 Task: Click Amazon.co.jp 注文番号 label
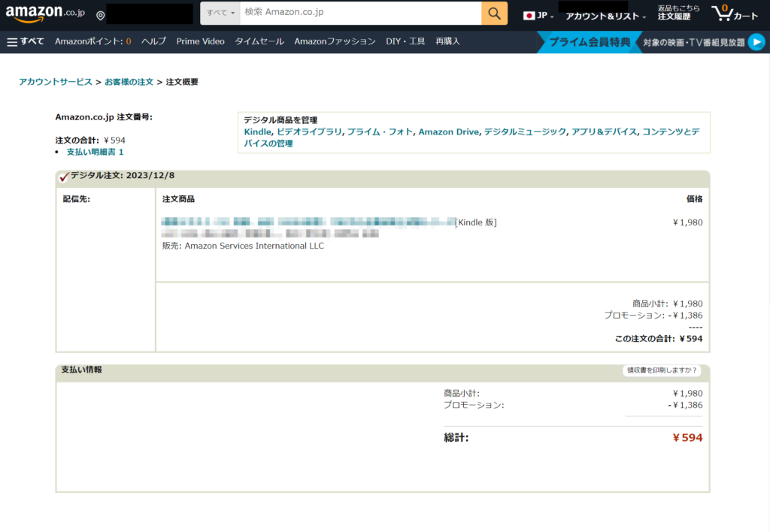click(104, 117)
